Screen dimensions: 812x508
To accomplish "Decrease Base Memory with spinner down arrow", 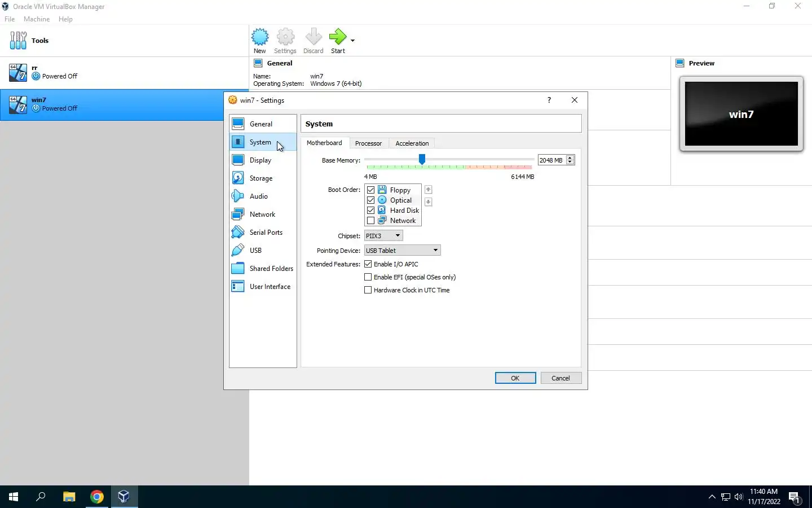I will [570, 163].
